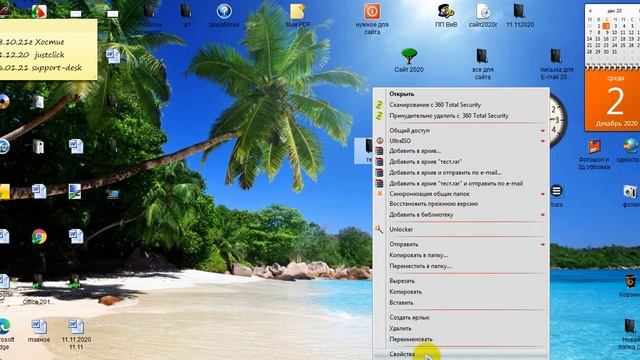Choose Принудительно удалить с 360 Total Security
640x360 pixels.
pyautogui.click(x=449, y=116)
